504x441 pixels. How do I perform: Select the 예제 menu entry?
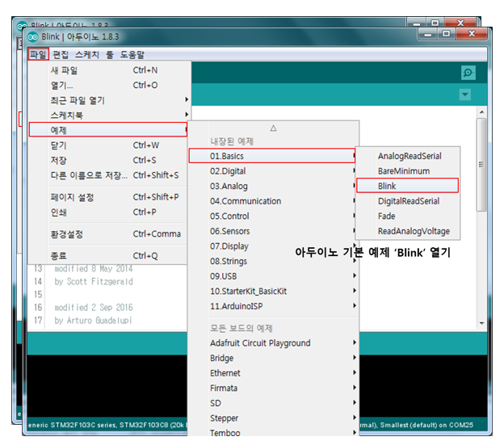click(x=108, y=130)
